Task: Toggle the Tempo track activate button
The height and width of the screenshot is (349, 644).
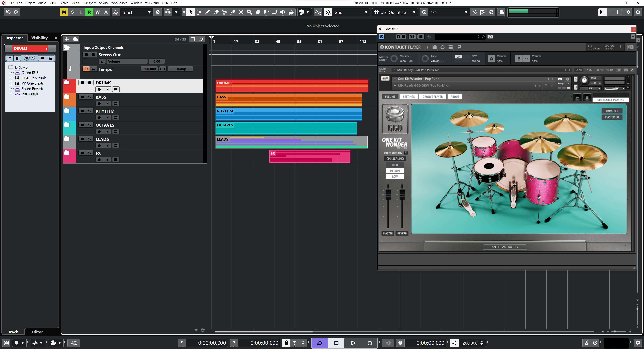Action: click(86, 69)
